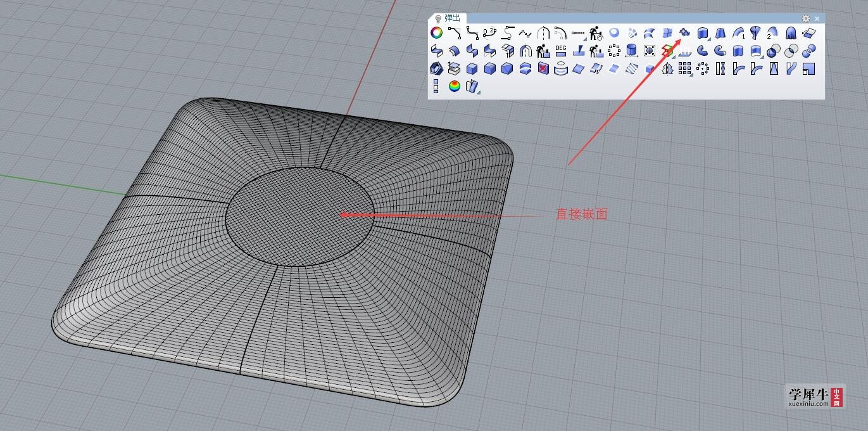
Task: Select the Drape surface tool
Action: pyautogui.click(x=791, y=33)
